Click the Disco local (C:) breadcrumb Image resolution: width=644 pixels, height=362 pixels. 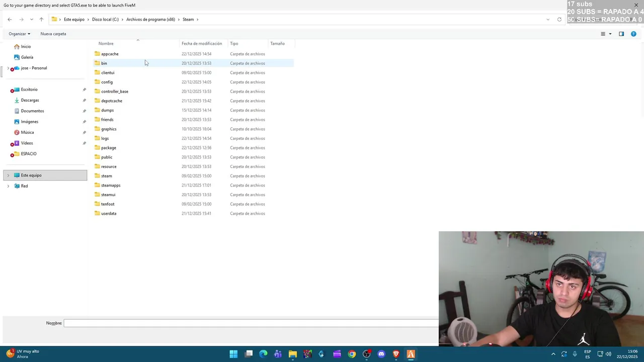(105, 20)
